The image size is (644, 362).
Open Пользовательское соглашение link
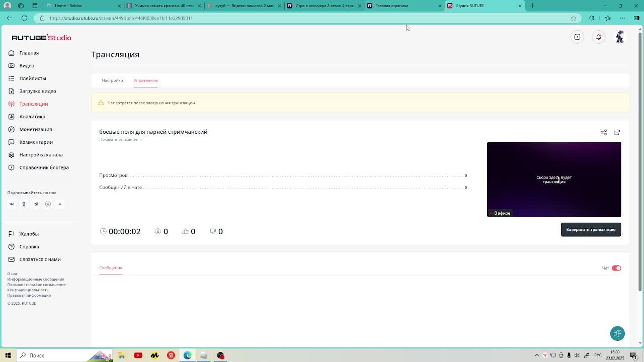tap(36, 285)
